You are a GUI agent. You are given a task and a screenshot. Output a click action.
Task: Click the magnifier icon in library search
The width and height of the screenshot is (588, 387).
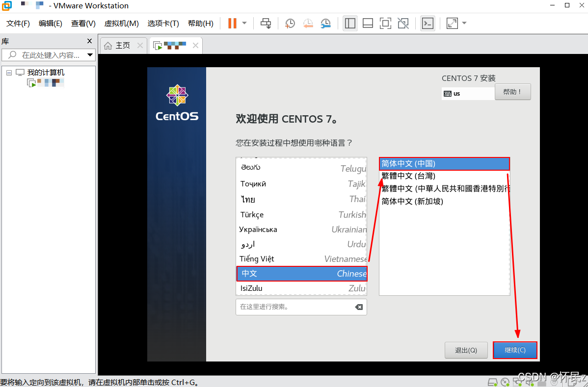click(12, 55)
